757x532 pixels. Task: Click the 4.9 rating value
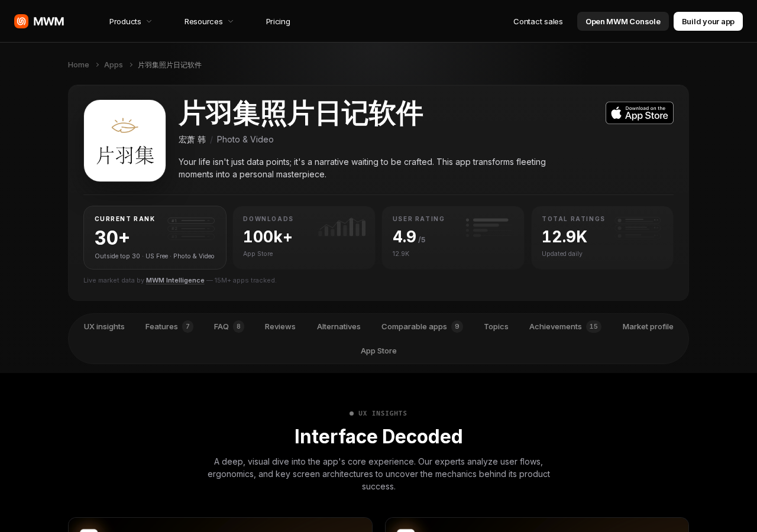pos(405,236)
